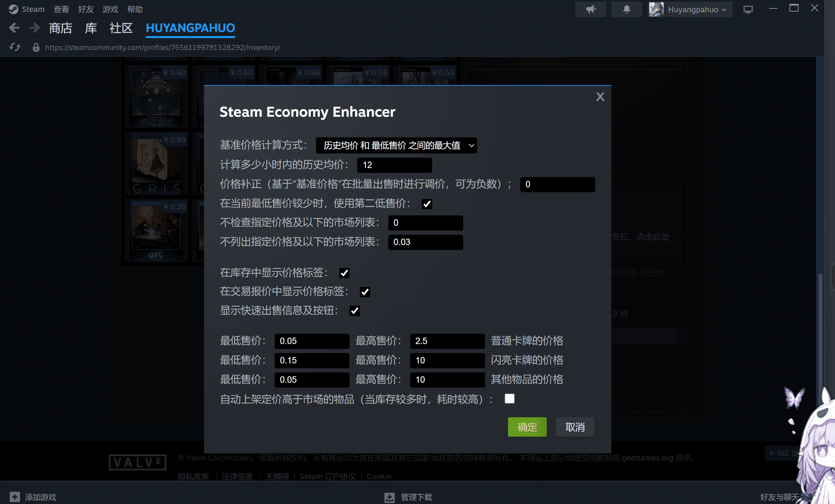Viewport: 835px width, 504px height.
Task: Select the Ori trading card
Action: pos(157,231)
